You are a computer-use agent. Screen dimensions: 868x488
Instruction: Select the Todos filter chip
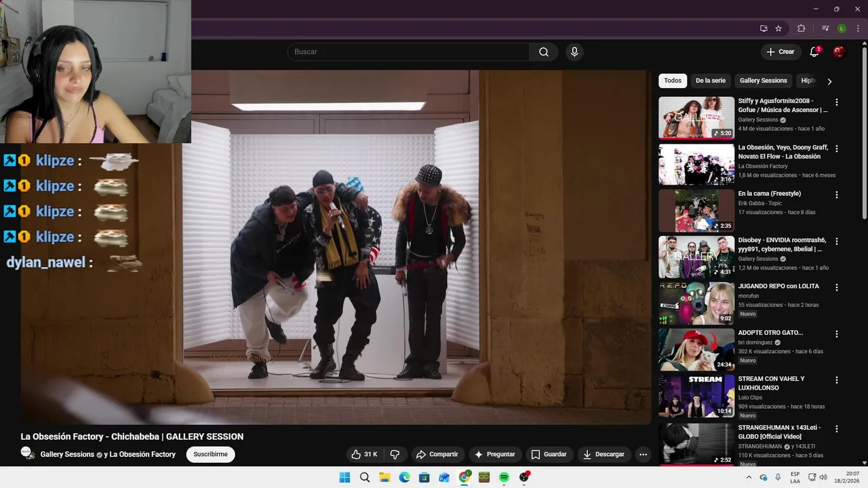pos(673,81)
